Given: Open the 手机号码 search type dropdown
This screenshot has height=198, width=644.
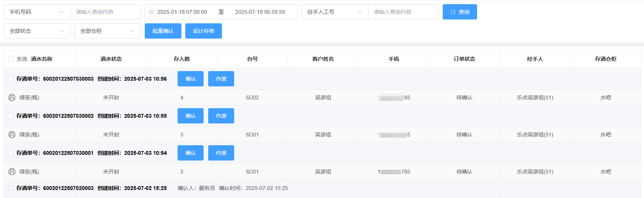Looking at the screenshot, I should click(37, 12).
